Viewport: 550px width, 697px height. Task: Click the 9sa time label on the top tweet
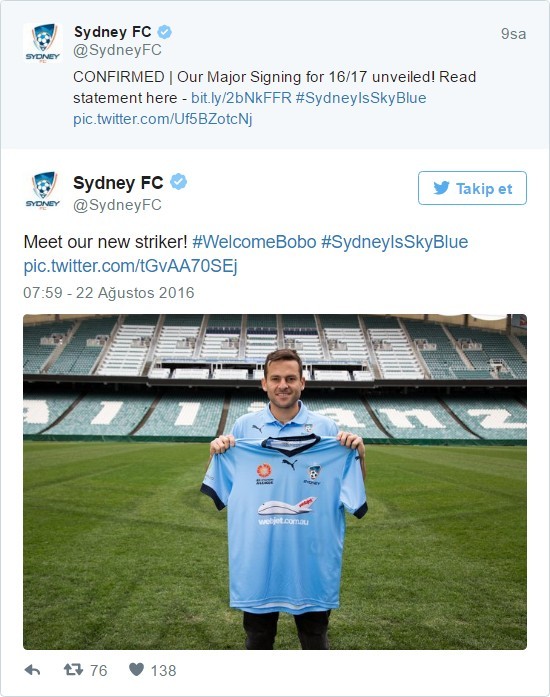514,34
